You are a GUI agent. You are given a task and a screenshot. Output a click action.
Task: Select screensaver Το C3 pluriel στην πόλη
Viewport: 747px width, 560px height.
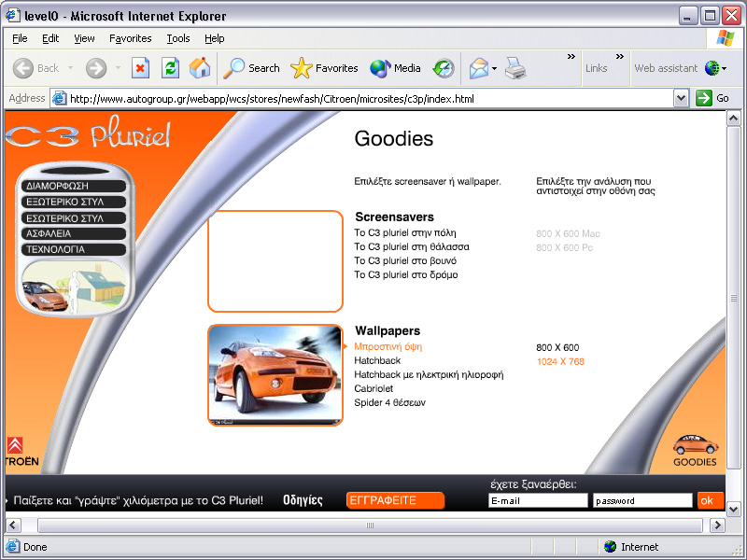click(x=405, y=232)
